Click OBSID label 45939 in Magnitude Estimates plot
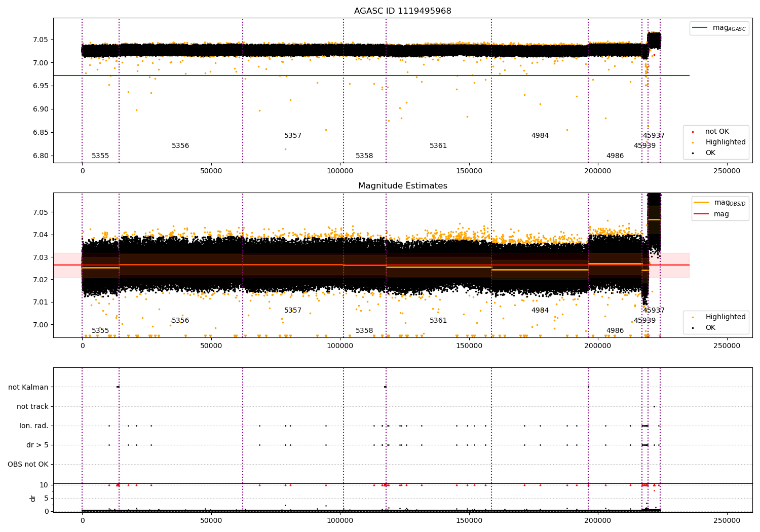 click(644, 321)
